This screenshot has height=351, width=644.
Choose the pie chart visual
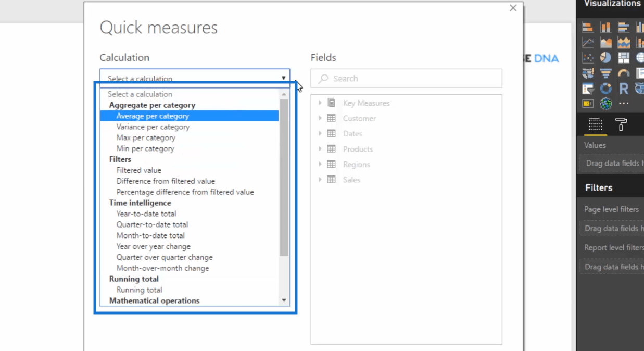[605, 58]
